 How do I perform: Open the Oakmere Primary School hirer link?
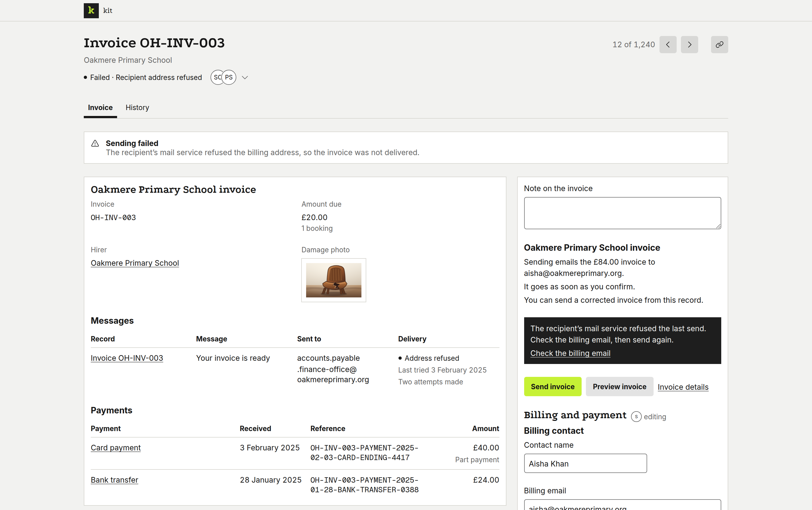click(x=135, y=263)
